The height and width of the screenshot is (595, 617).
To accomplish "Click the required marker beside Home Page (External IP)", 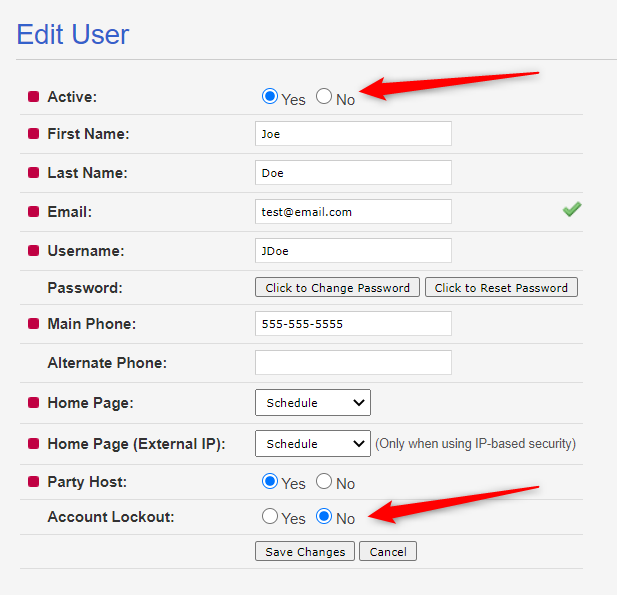I will pos(33,443).
